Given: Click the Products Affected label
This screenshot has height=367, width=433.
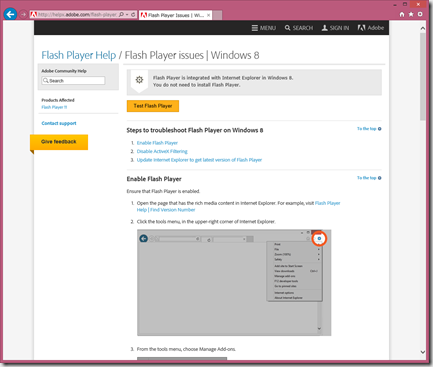Looking at the screenshot, I should tap(58, 100).
